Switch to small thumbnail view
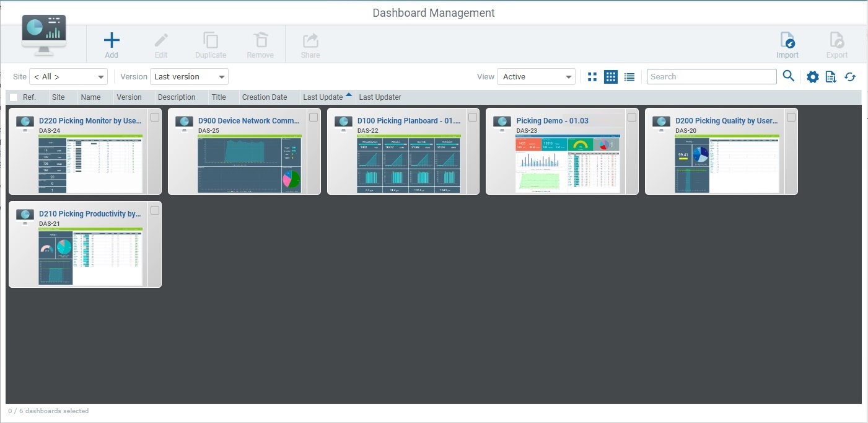The width and height of the screenshot is (868, 423). pos(592,76)
